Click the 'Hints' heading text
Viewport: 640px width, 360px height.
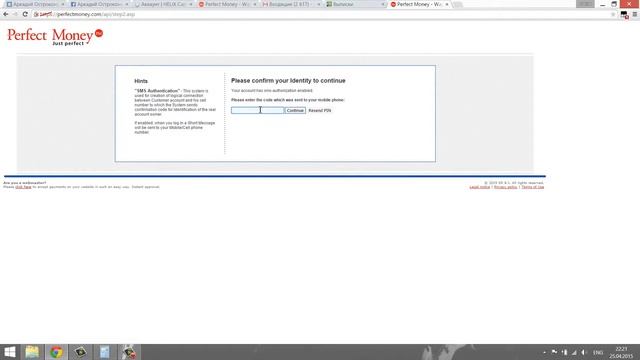[141, 81]
